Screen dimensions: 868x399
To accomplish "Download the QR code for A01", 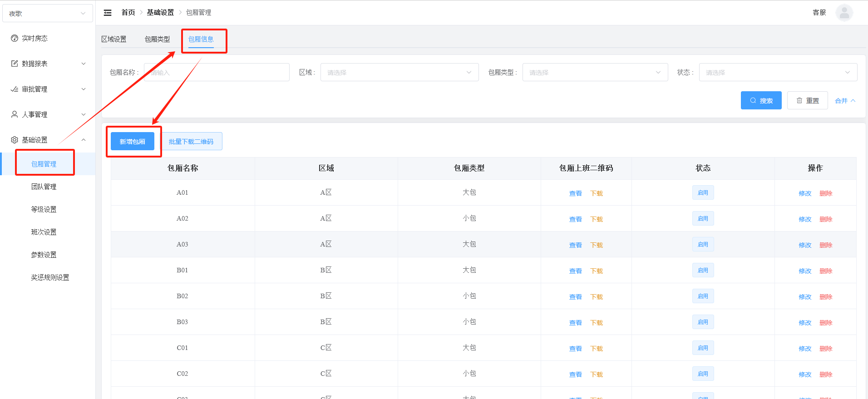I will point(597,193).
